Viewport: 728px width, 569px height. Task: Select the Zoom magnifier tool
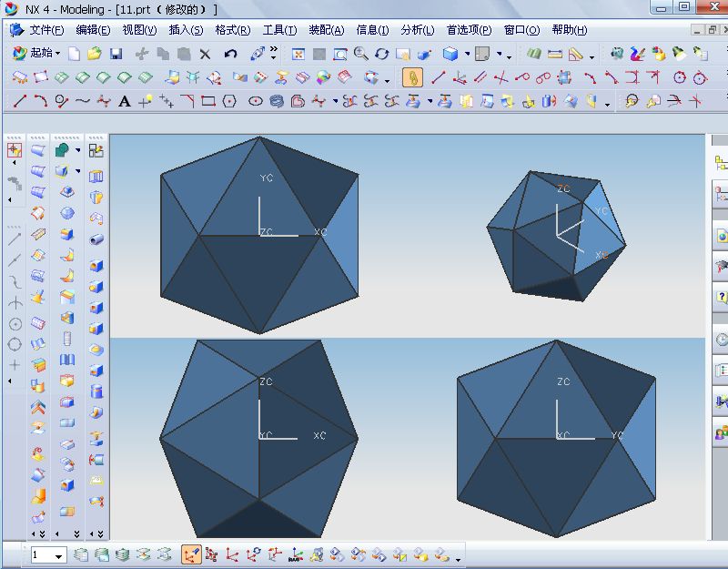point(360,54)
